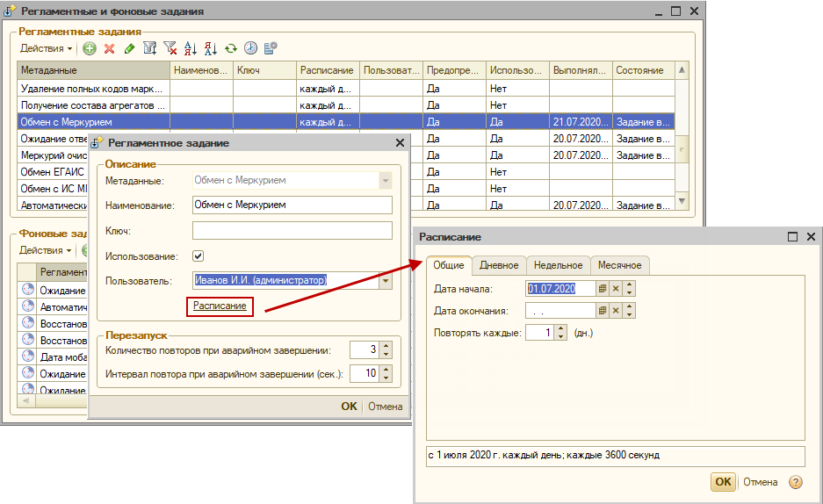Close the Регламентное задание dialog
Screen dimensions: 823x504
tap(400, 142)
